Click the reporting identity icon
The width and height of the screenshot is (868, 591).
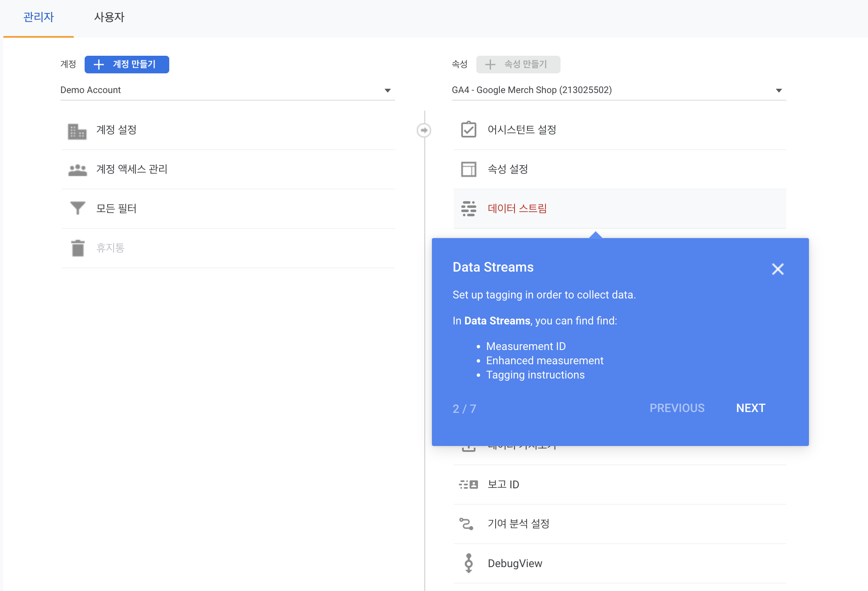pyautogui.click(x=468, y=485)
